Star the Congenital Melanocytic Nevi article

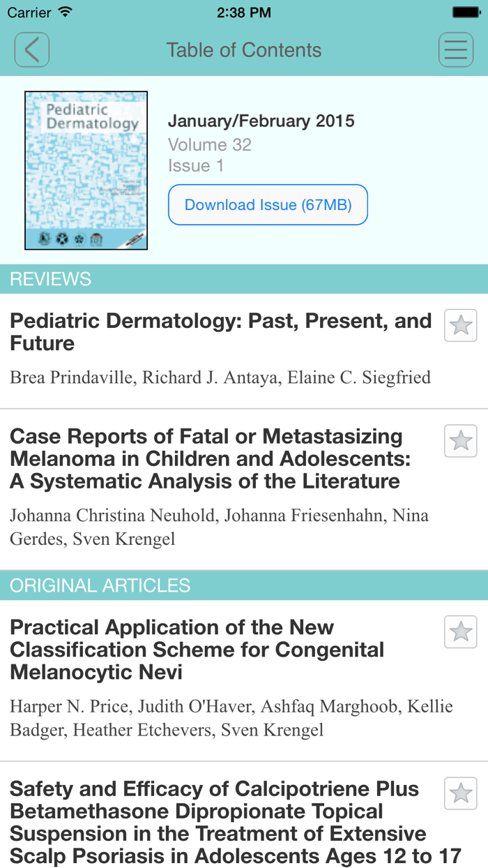(460, 631)
